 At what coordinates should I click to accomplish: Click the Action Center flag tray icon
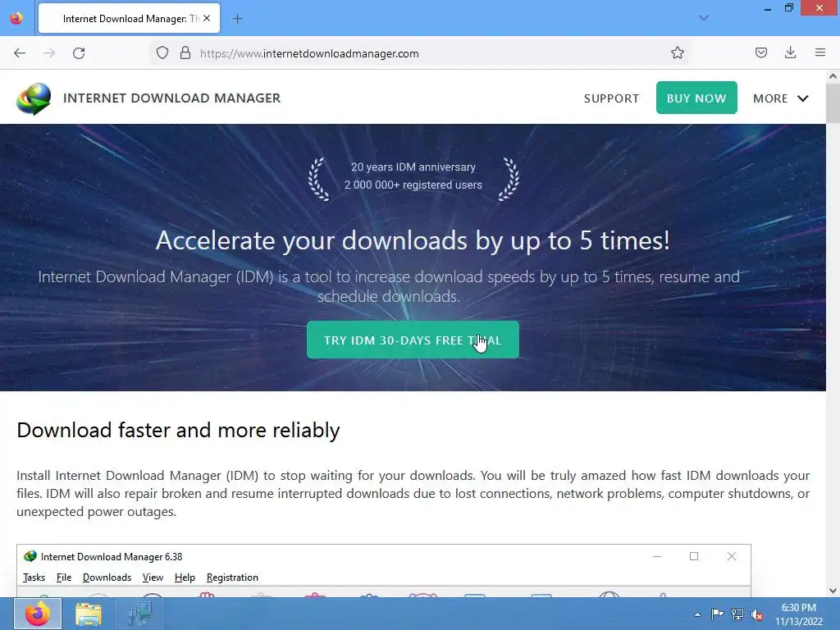(x=717, y=614)
